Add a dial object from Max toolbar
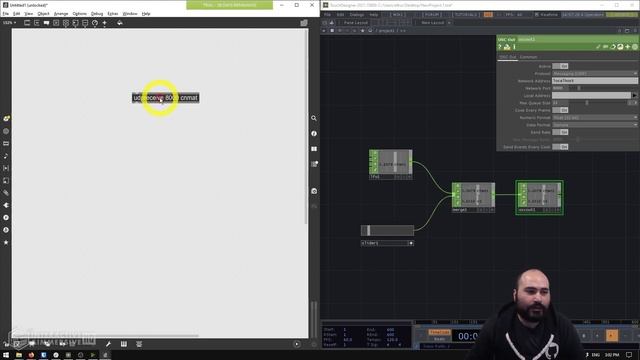The height and width of the screenshot is (360, 640). [95, 23]
